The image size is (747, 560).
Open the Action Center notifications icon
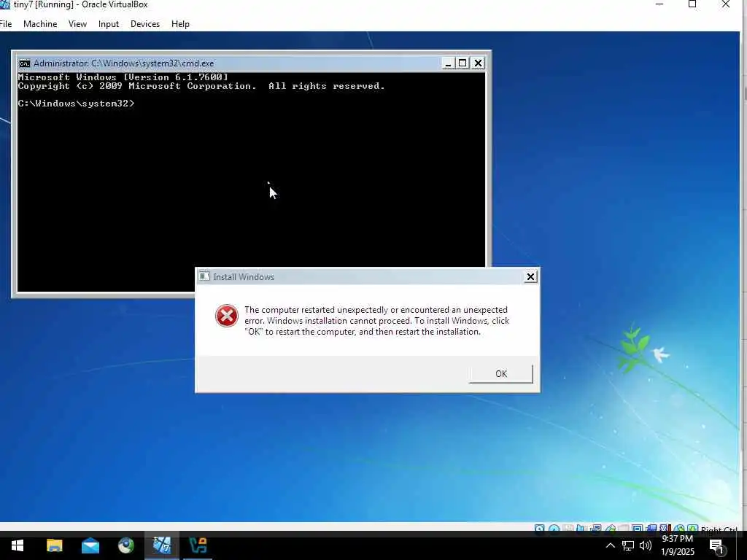tap(717, 546)
